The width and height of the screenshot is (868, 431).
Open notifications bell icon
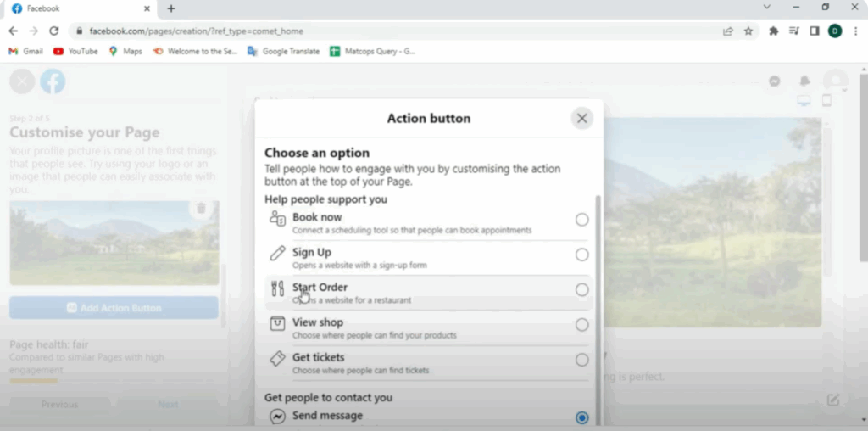(x=805, y=81)
